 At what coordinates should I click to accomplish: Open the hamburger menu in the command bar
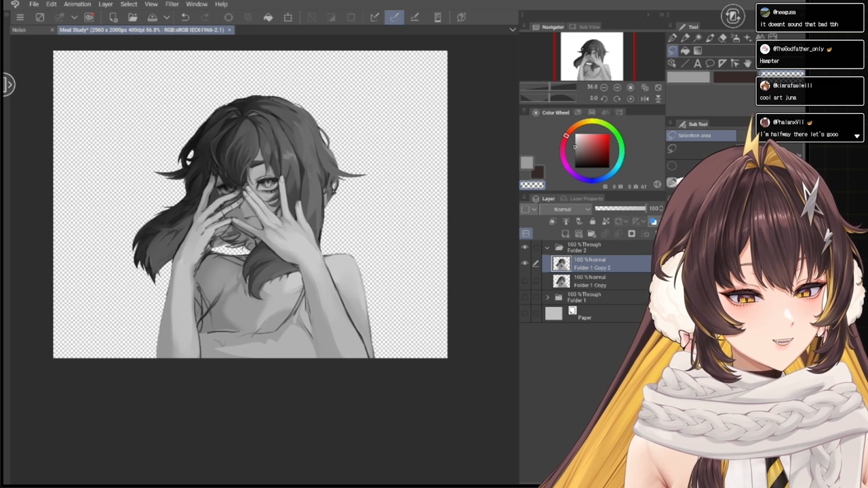coord(20,17)
